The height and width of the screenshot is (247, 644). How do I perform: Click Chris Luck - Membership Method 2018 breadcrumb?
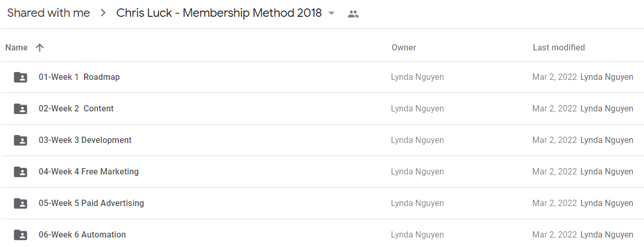[219, 13]
